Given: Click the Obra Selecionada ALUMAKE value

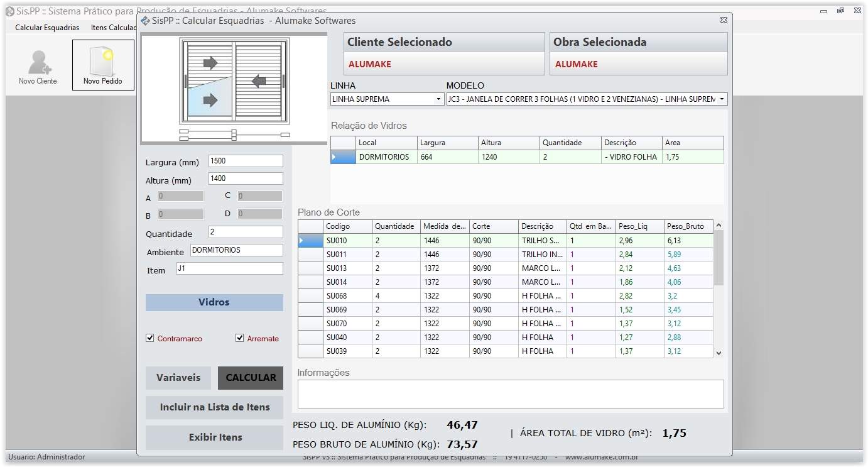Looking at the screenshot, I should [577, 64].
